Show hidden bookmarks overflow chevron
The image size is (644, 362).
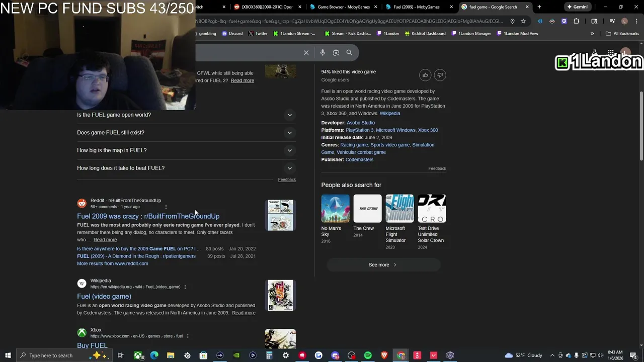pos(592,34)
